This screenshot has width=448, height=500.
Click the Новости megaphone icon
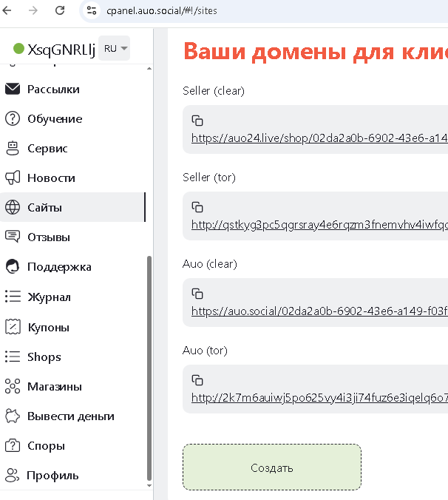[x=12, y=178]
